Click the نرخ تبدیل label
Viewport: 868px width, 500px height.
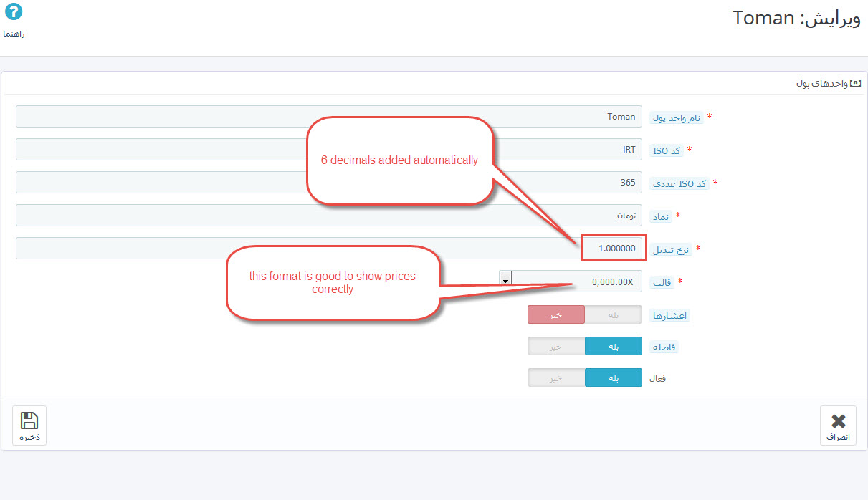pyautogui.click(x=670, y=250)
